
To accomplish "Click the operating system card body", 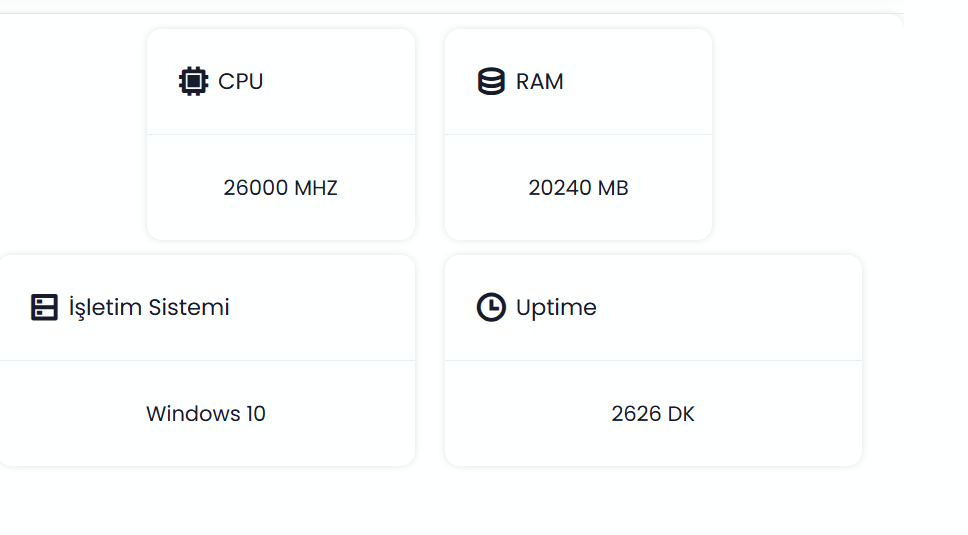I will [x=207, y=413].
